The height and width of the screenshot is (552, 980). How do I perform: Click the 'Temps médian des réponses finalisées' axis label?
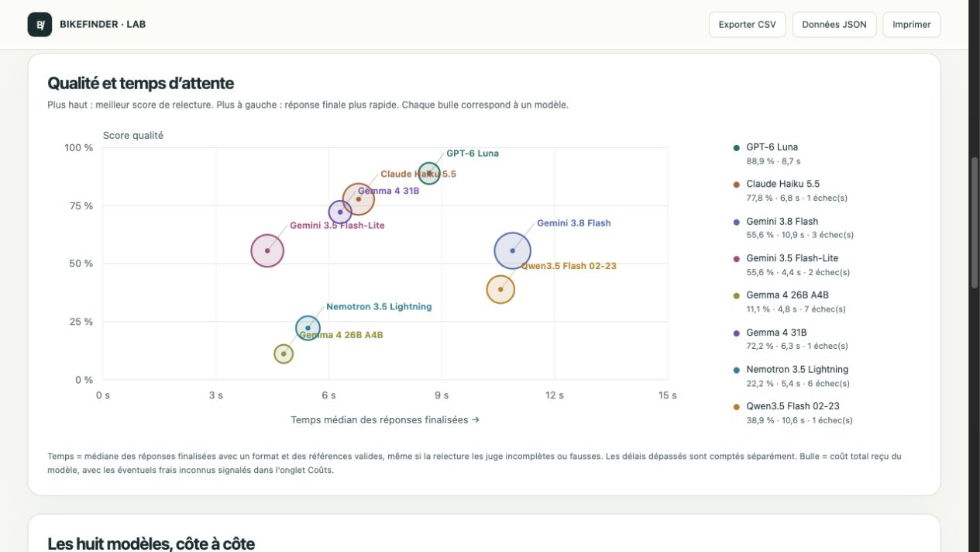point(385,419)
